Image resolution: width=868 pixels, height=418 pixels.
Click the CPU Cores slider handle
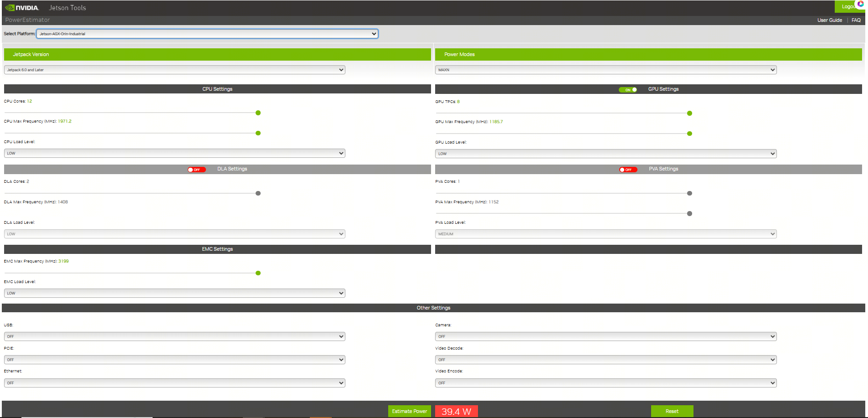(x=258, y=113)
